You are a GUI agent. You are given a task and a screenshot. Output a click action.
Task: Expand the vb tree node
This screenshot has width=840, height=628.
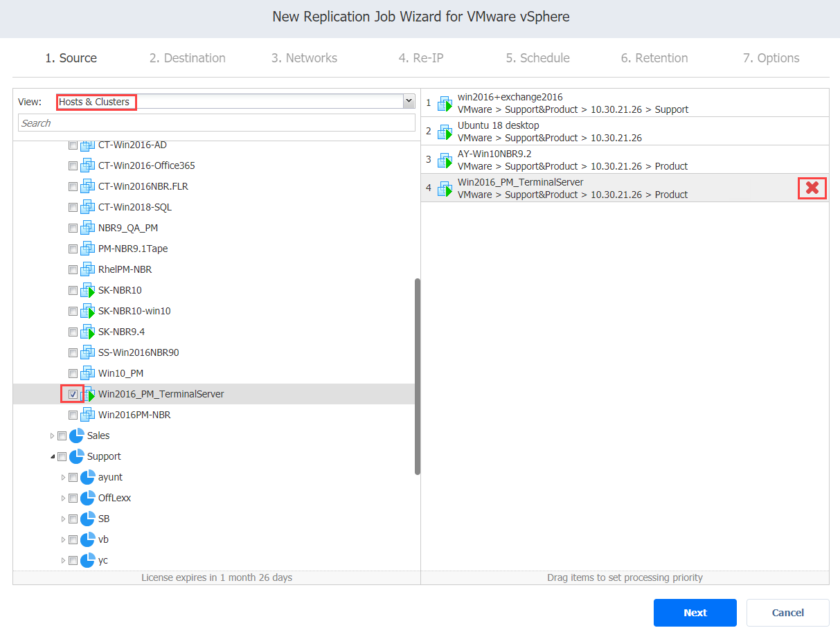pyautogui.click(x=63, y=540)
